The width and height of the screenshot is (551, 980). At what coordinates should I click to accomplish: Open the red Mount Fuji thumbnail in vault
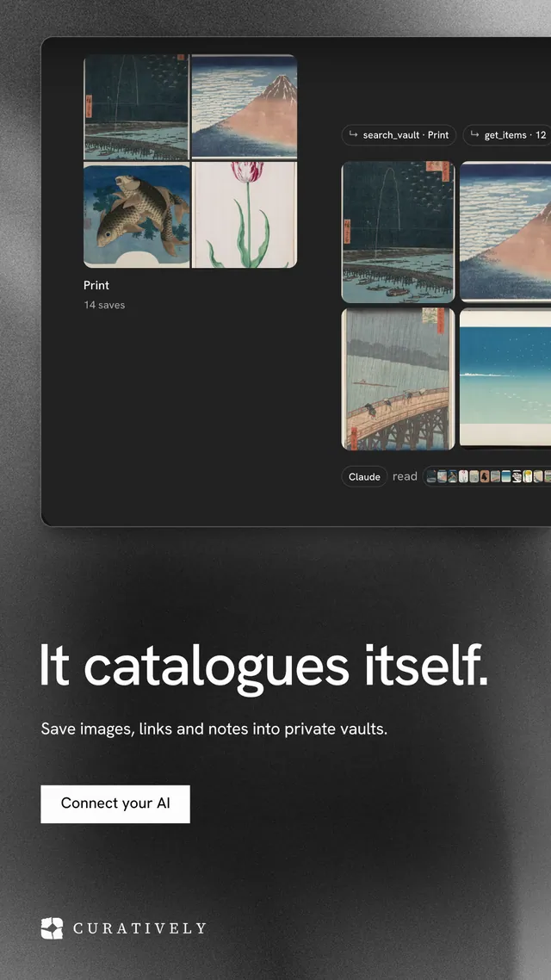pos(245,106)
